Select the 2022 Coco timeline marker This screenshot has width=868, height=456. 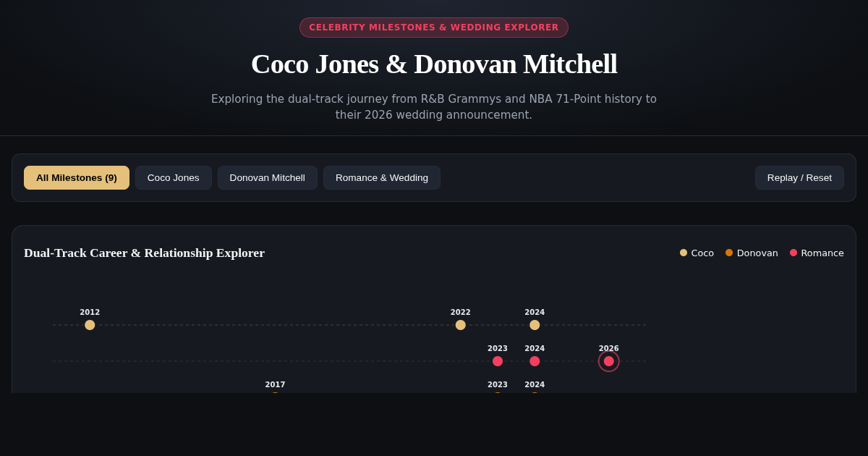click(x=461, y=325)
